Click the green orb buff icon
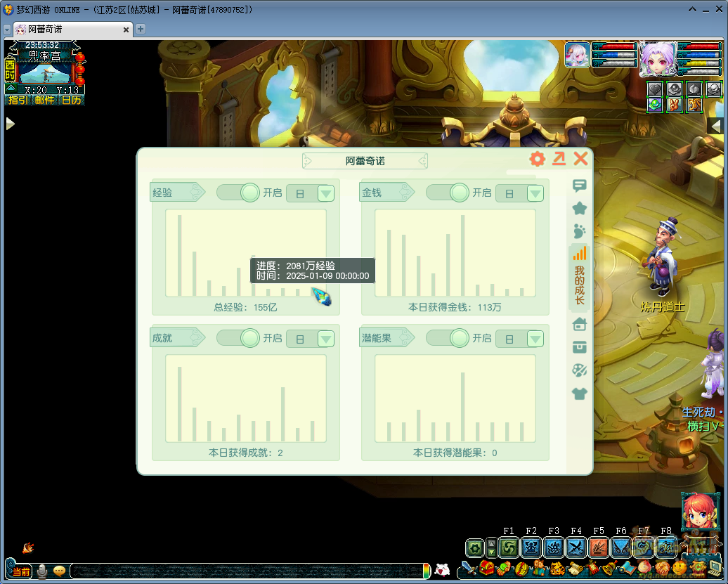 655,105
